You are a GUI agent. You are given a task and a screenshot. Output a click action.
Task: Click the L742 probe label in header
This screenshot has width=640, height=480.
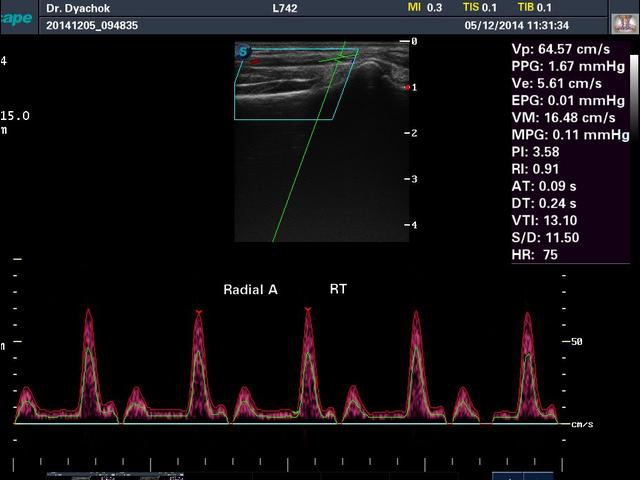click(x=285, y=8)
